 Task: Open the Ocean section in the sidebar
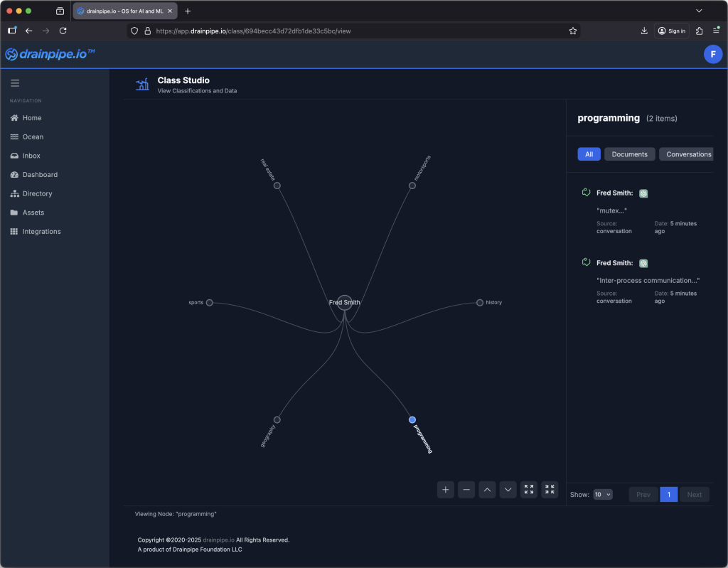coord(32,136)
